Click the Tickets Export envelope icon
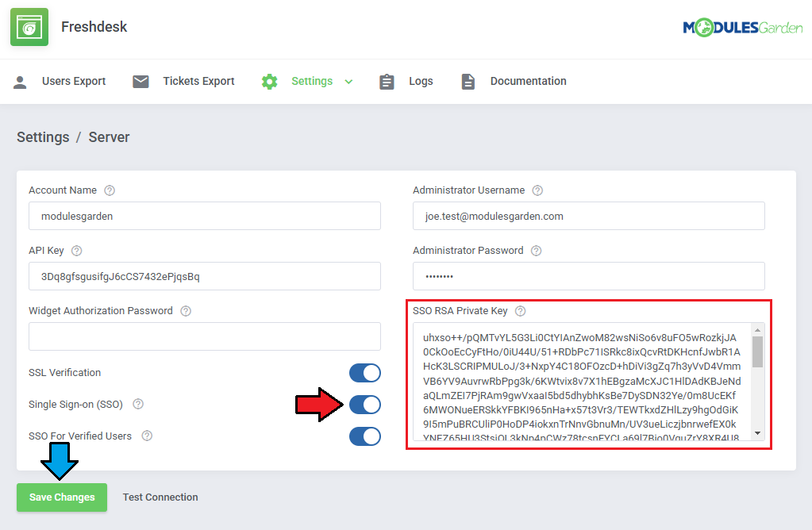 tap(140, 81)
